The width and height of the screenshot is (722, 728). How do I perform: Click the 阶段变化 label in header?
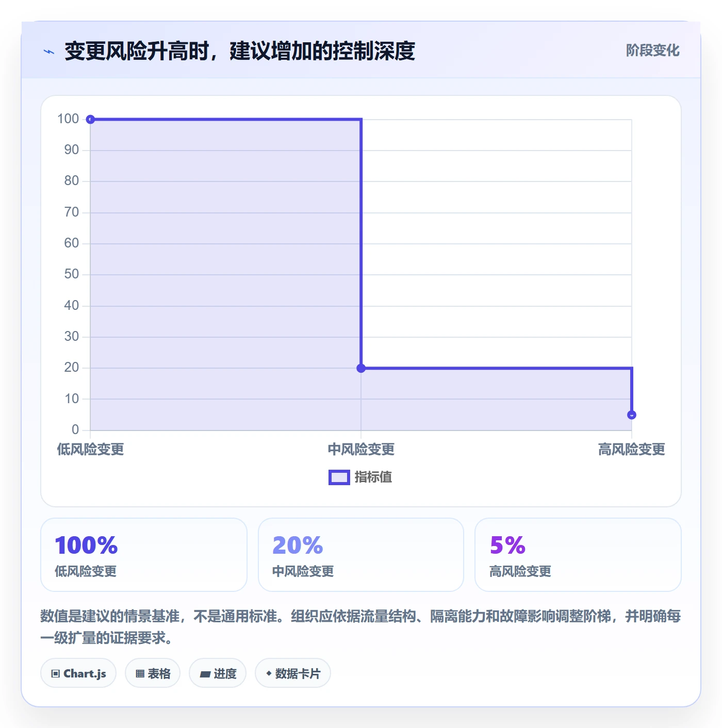coord(652,51)
